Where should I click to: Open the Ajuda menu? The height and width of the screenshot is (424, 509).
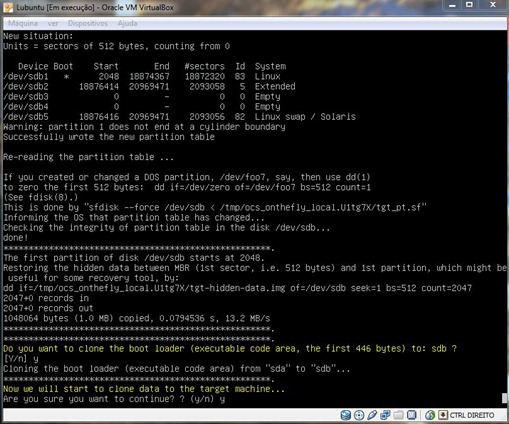127,23
